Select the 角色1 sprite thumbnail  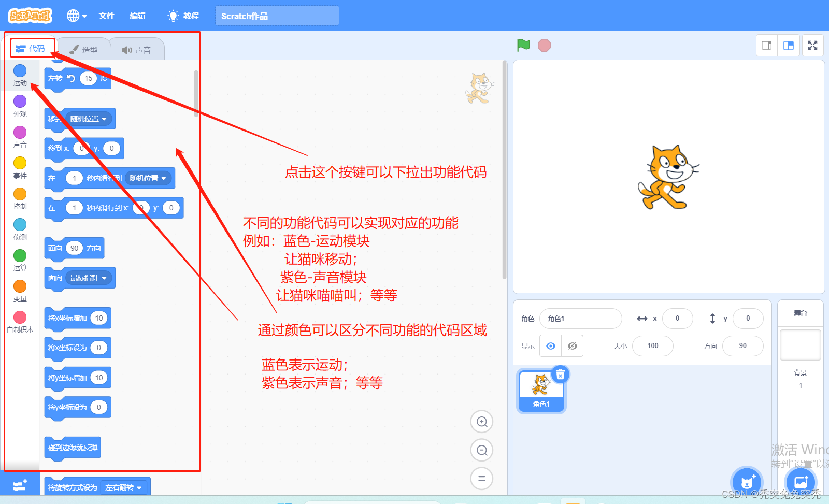541,391
